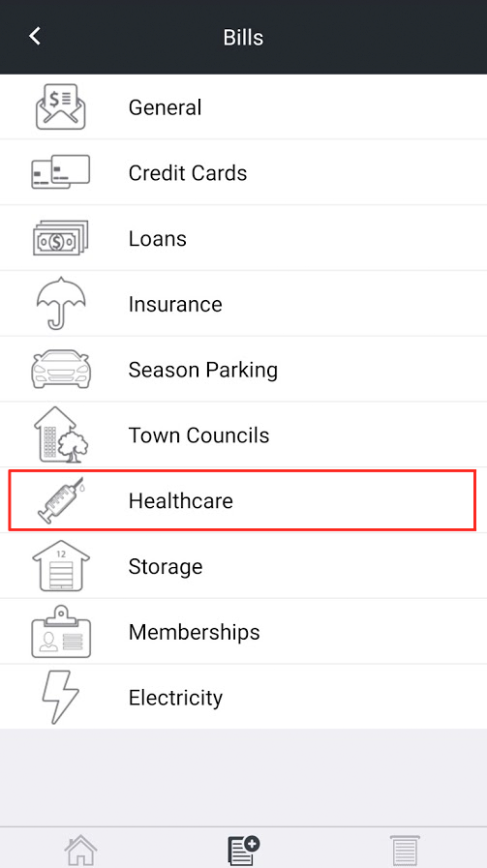Tap the Loans cash stack icon
Viewport: 487px width, 868px height.
pyautogui.click(x=60, y=238)
